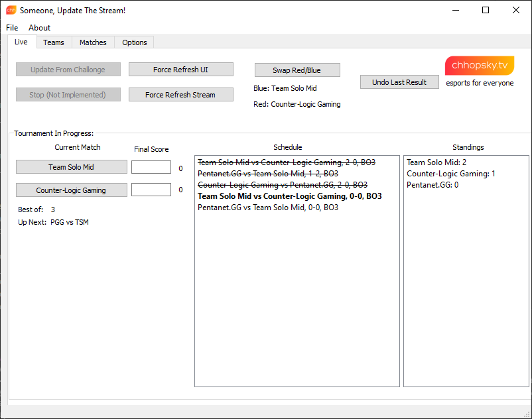This screenshot has width=532, height=419.
Task: Award win to Team Solo Mid button
Action: (x=71, y=167)
